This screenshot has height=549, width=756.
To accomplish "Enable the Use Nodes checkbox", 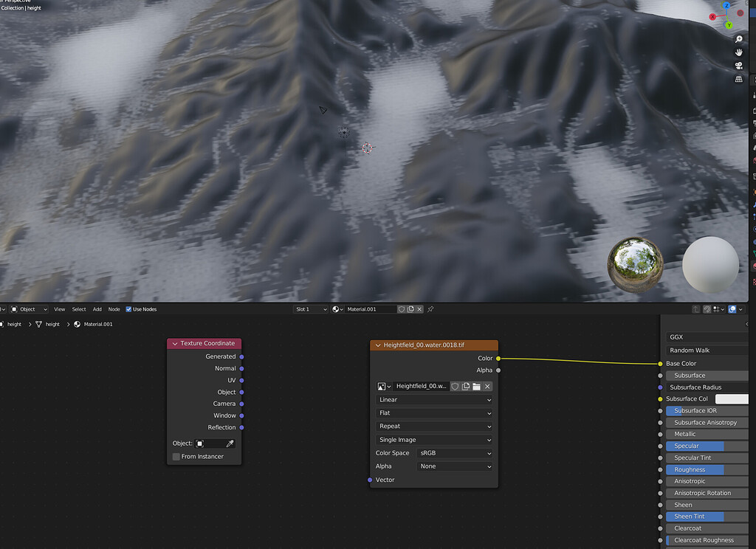I will pos(130,309).
